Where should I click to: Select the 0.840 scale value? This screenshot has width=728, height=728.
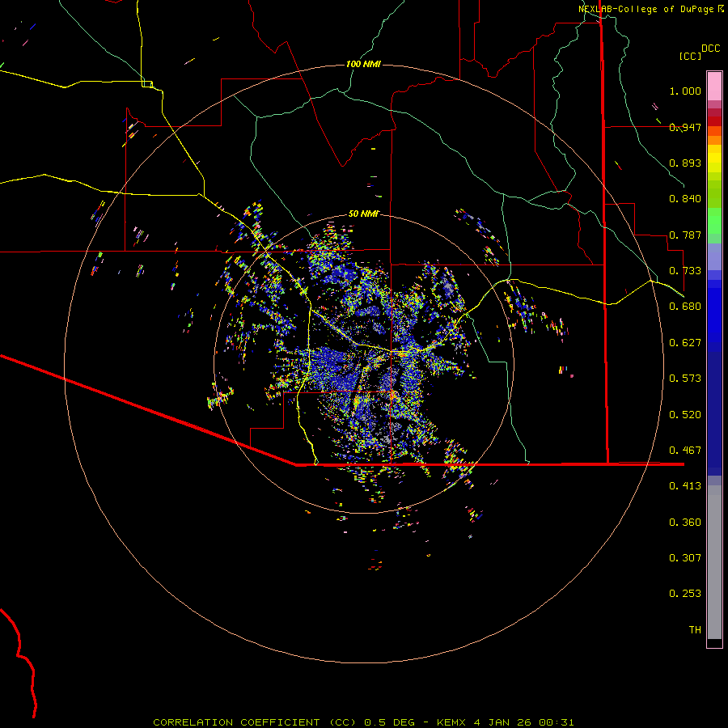point(685,199)
